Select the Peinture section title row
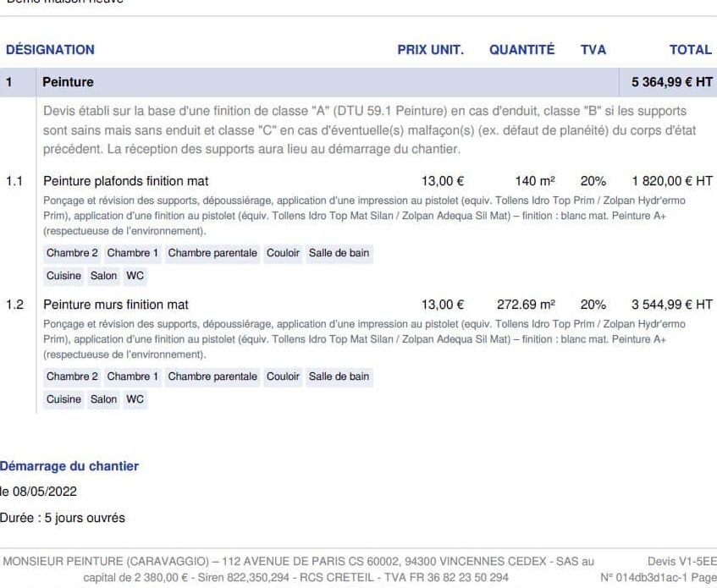 point(69,83)
